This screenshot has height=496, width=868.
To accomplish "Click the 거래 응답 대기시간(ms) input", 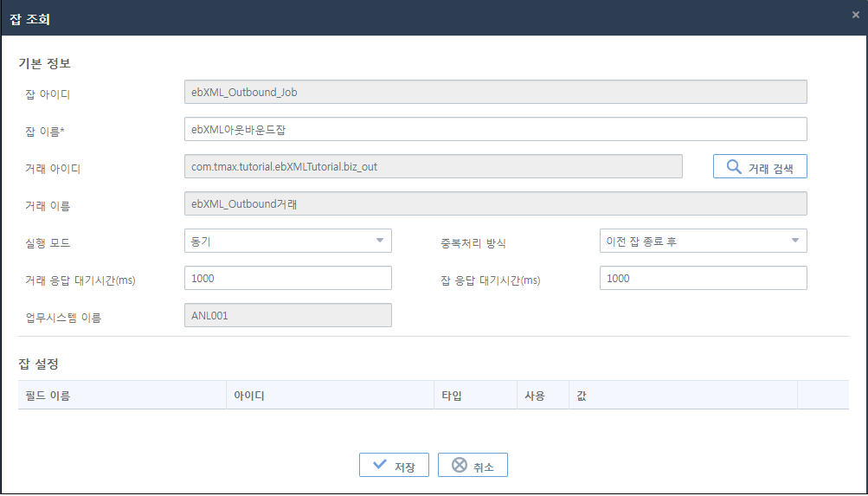I will [288, 278].
